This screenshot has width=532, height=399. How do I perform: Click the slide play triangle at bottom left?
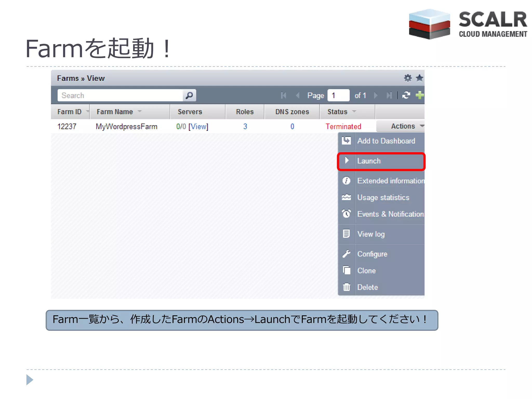tap(30, 380)
